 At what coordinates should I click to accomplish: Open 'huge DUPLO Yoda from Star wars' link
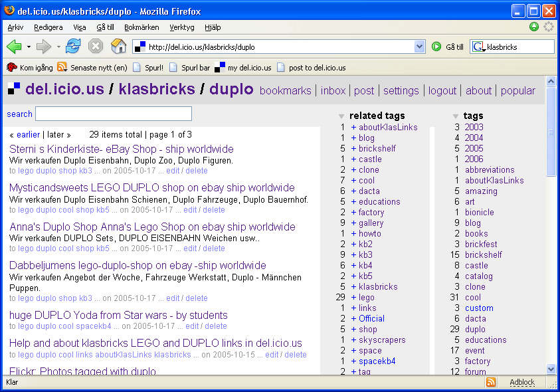118,315
